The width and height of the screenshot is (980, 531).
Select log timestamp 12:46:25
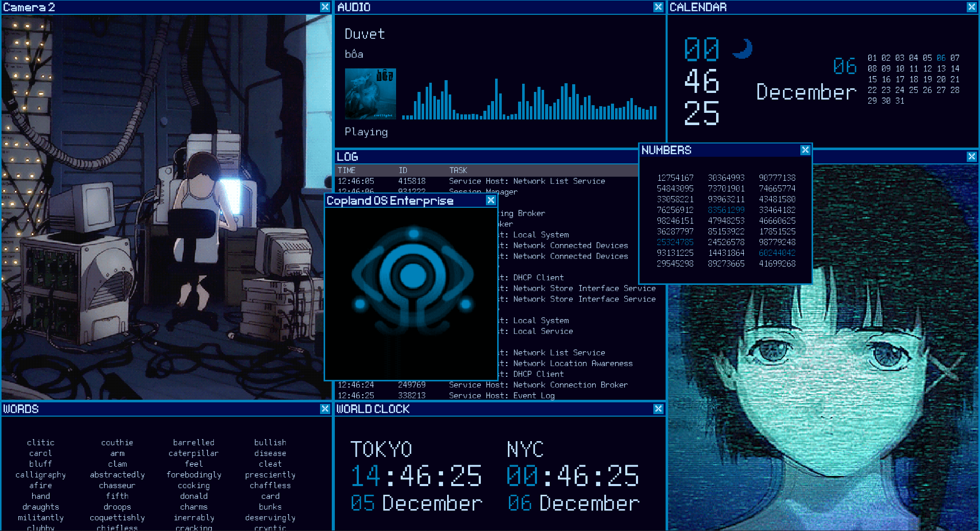356,395
